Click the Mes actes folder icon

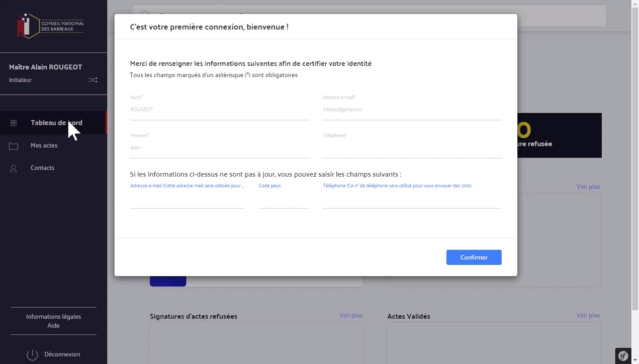tap(14, 146)
